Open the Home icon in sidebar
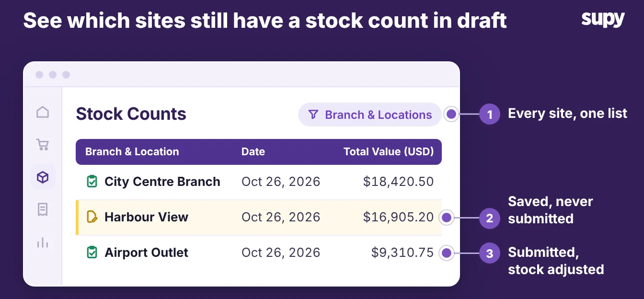The image size is (644, 299). tap(43, 112)
